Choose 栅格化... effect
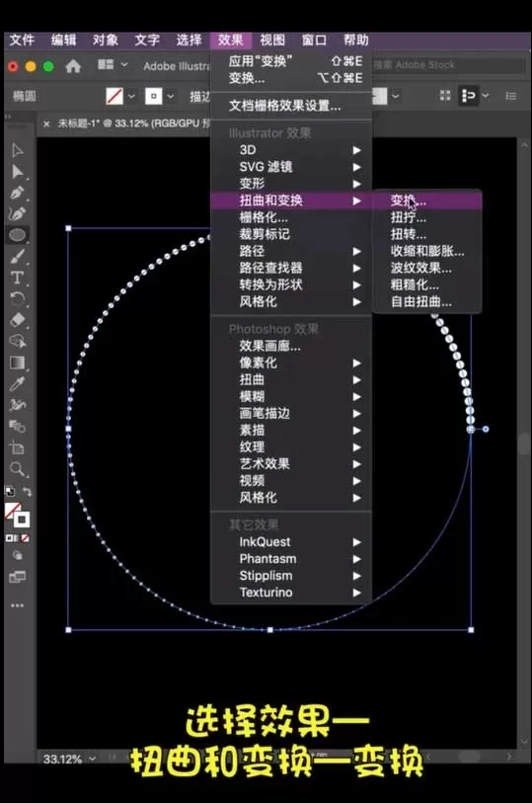This screenshot has width=532, height=803. point(290,217)
